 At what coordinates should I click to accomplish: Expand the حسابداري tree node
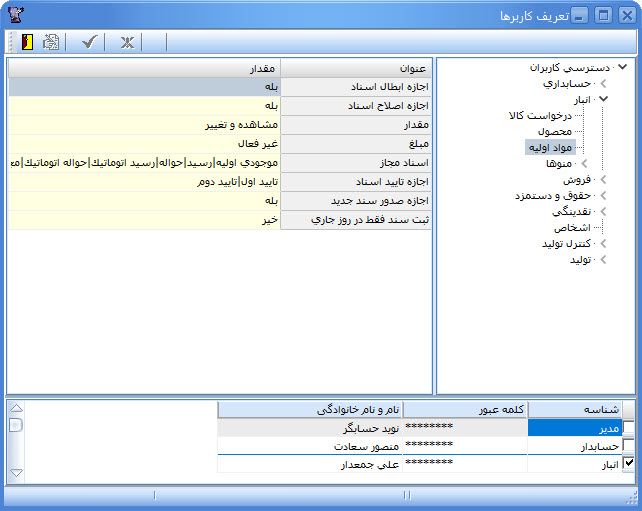point(603,84)
